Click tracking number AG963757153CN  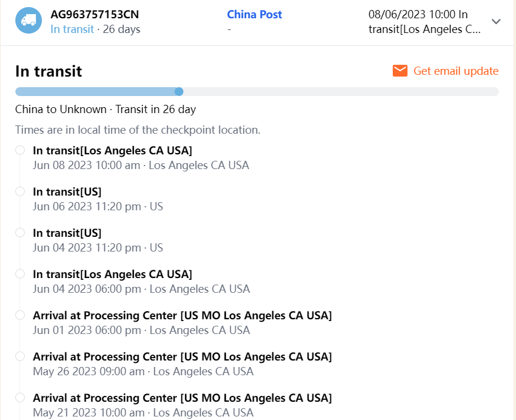(95, 14)
